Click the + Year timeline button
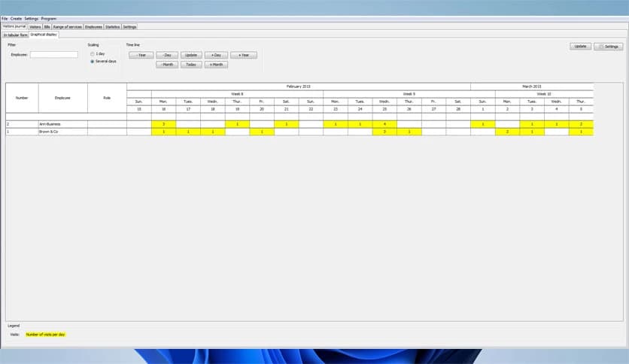Image resolution: width=629 pixels, height=364 pixels. click(x=244, y=55)
